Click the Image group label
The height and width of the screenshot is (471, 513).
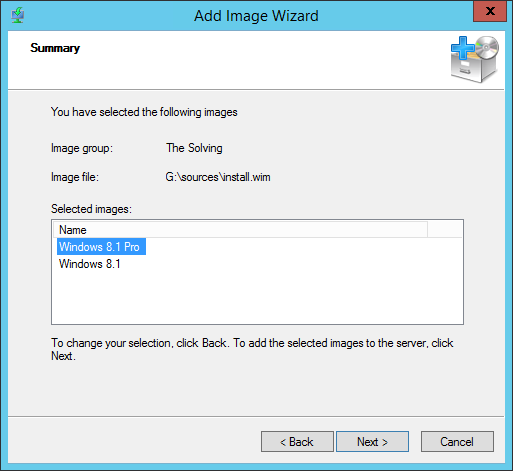(82, 148)
